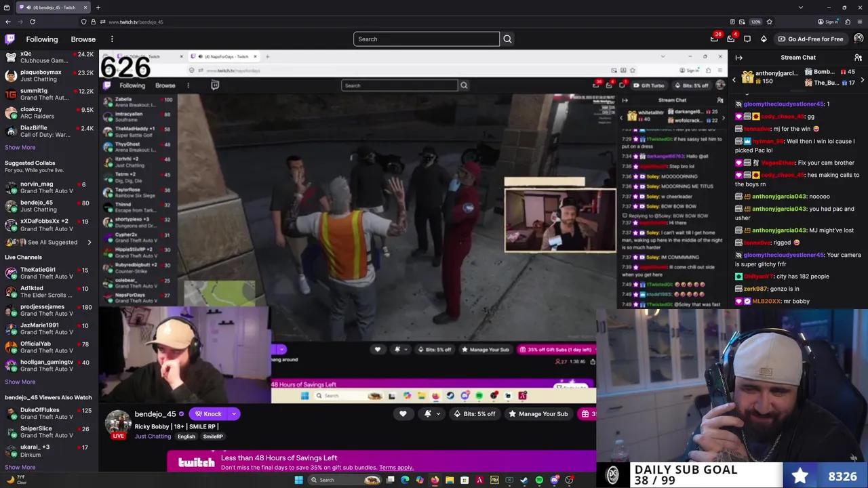
Task: Open JazMarie1991 live channel
Action: tap(49, 328)
